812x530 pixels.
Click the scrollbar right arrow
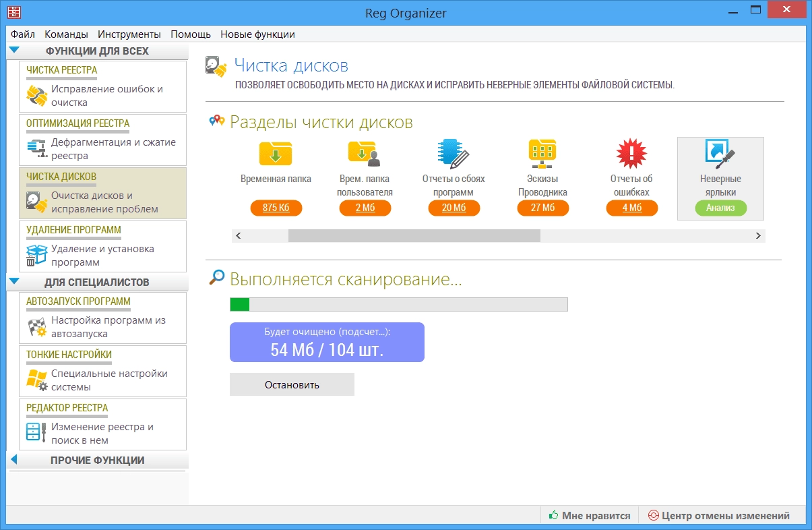tap(758, 235)
